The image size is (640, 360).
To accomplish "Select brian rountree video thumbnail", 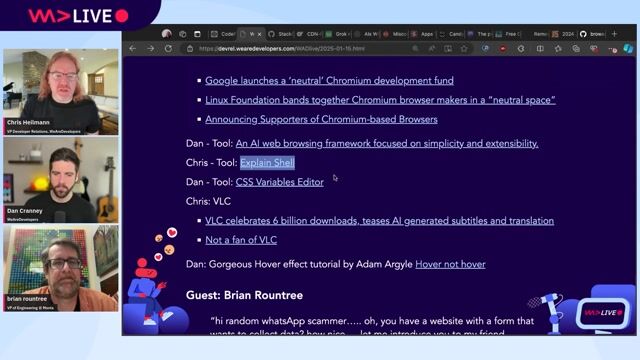I will (61, 268).
